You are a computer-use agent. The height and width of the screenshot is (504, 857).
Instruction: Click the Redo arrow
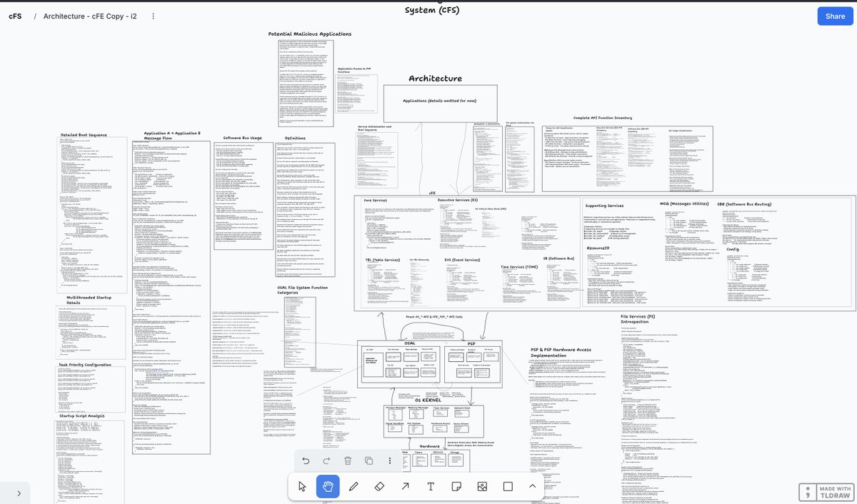pos(326,460)
